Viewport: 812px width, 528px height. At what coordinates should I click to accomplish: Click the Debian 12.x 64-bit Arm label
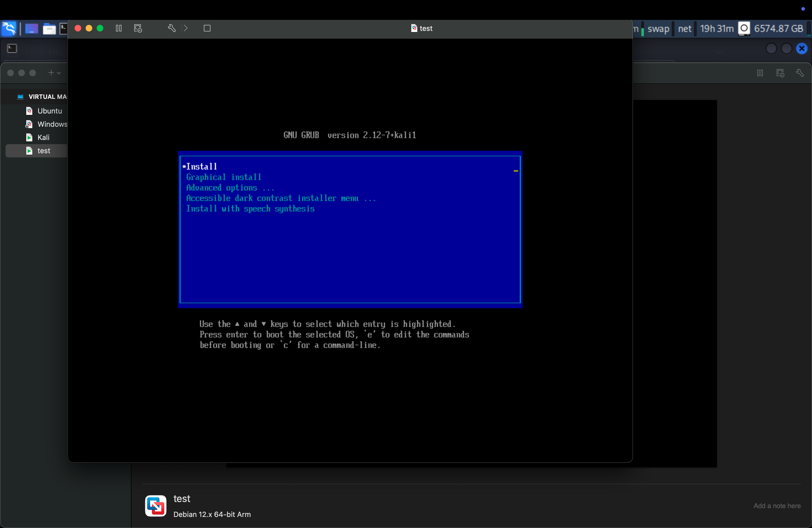(212, 514)
